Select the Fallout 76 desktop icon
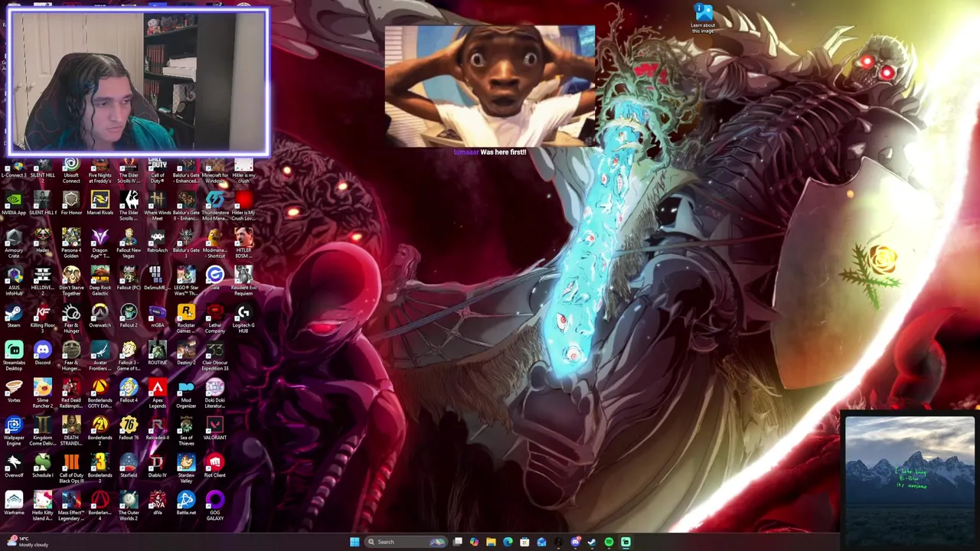The height and width of the screenshot is (551, 980). click(x=129, y=429)
